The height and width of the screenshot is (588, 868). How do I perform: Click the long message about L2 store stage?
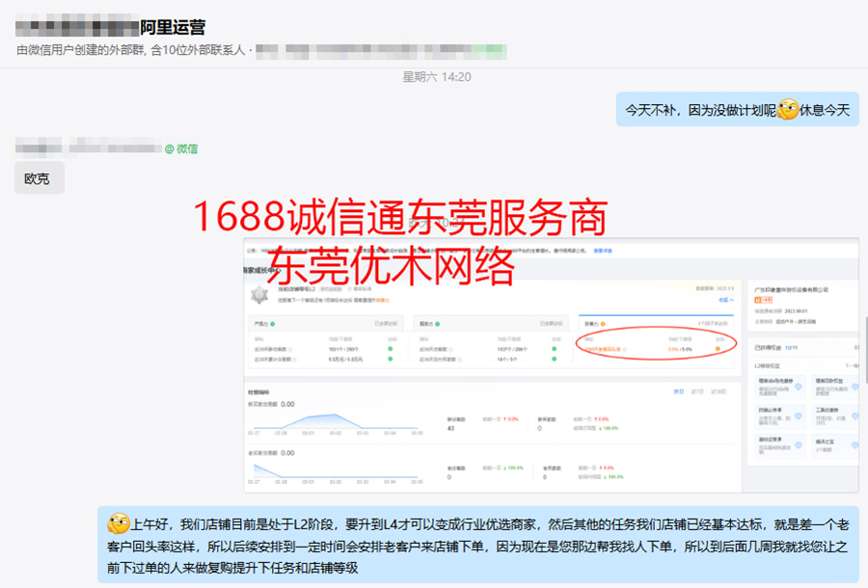477,545
